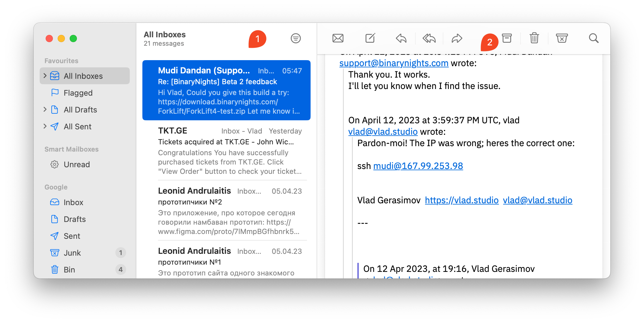
Task: Click vlad@vlad.studio link in signature
Action: pos(538,200)
